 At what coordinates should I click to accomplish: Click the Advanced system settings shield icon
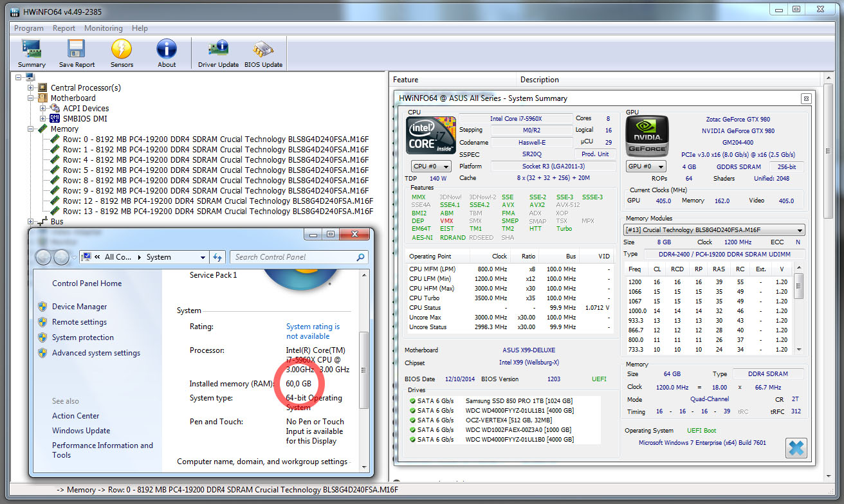(x=42, y=353)
